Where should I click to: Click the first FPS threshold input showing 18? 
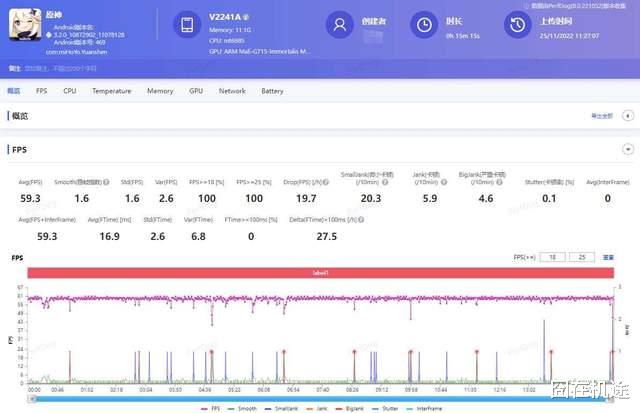(x=553, y=257)
